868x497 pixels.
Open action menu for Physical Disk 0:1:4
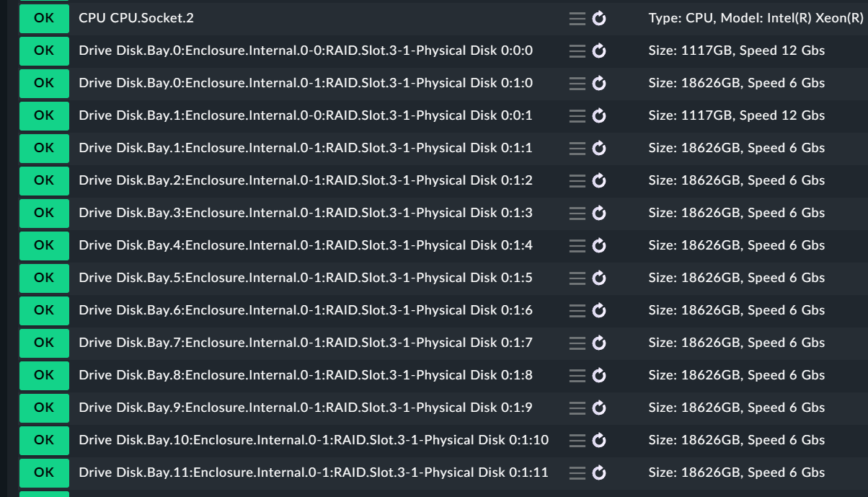577,246
